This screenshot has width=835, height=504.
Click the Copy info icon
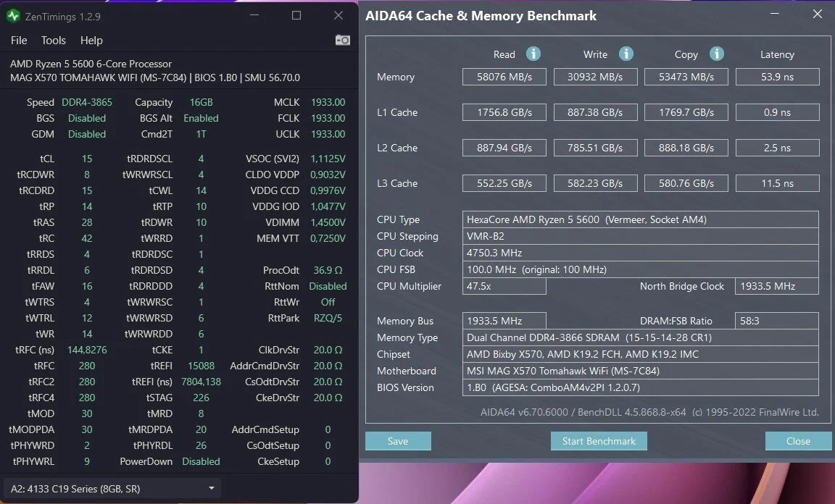[716, 54]
